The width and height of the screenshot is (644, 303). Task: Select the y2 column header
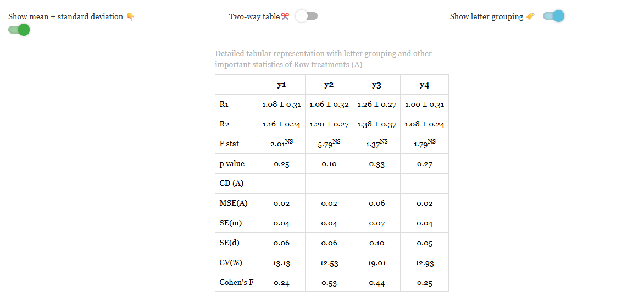tap(329, 85)
